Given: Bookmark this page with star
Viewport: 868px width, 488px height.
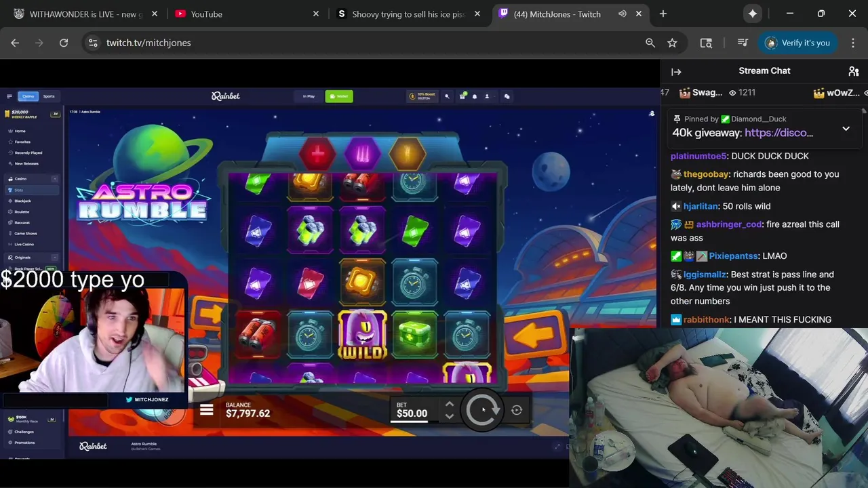Looking at the screenshot, I should 672,43.
